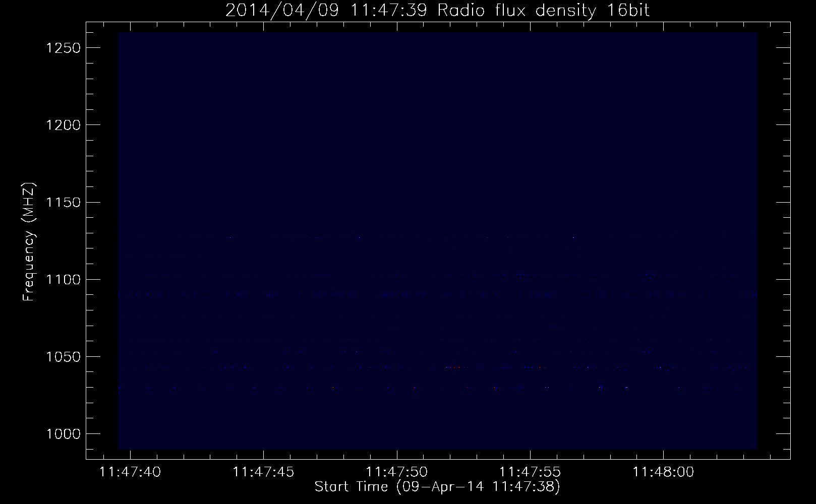Click the 11:48:00 time axis label
The image size is (816, 504).
(x=663, y=472)
